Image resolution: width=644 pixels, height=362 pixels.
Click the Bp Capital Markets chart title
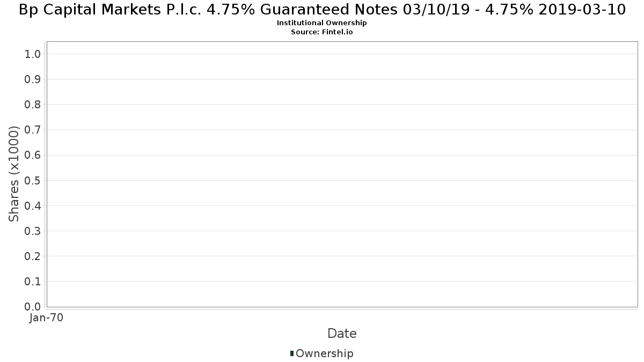[322, 9]
